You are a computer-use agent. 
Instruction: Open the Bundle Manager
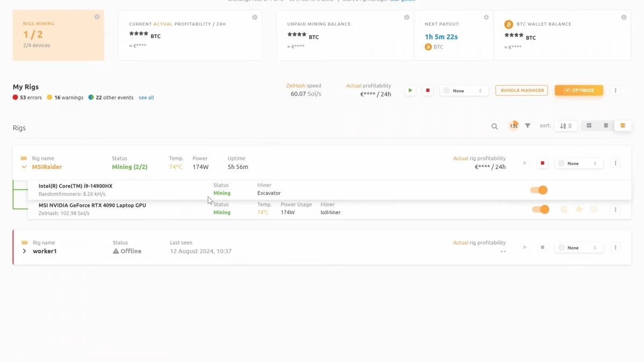(522, 90)
